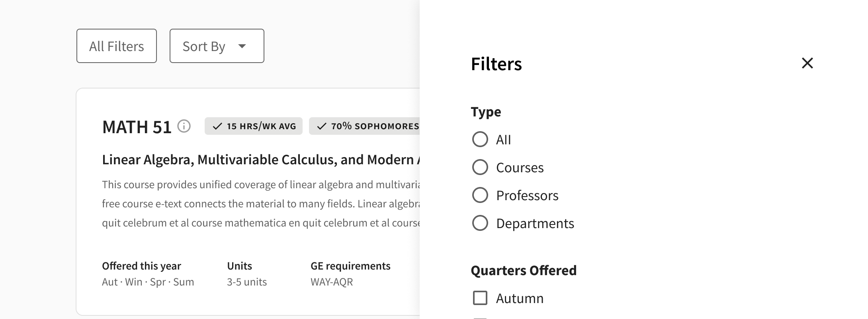Screen dimensions: 868x319
Task: Click the 3-5 units value
Action: pyautogui.click(x=247, y=282)
